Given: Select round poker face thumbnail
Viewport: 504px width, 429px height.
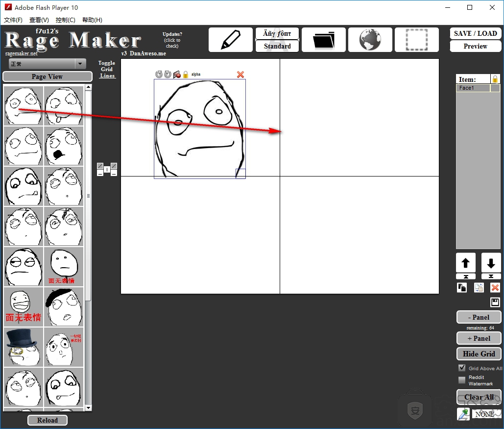Looking at the screenshot, I should [x=64, y=267].
